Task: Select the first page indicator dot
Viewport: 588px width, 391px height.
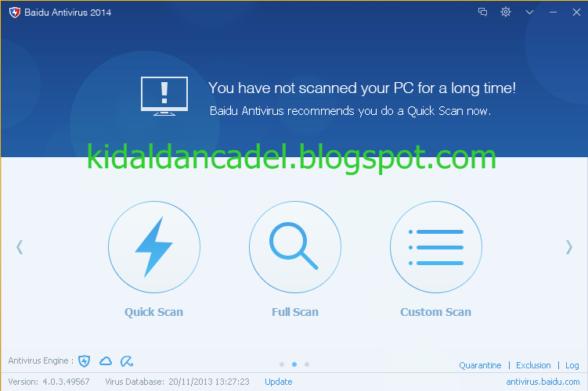Action: click(282, 364)
